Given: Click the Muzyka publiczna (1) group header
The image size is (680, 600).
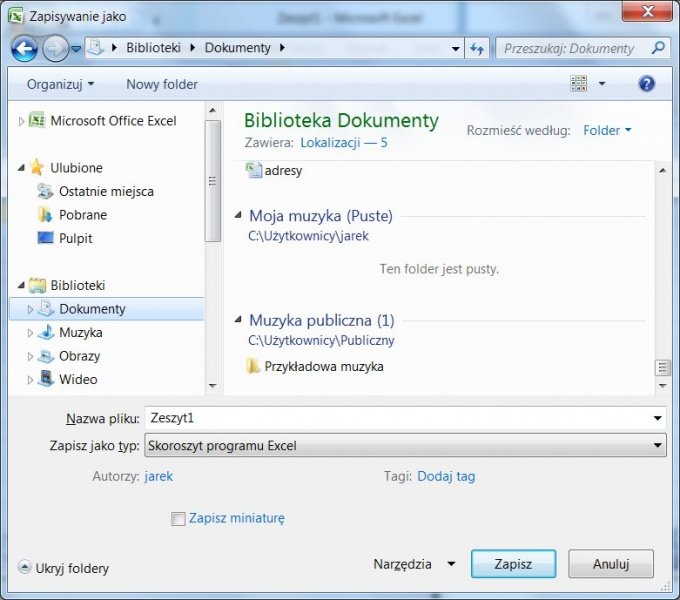Looking at the screenshot, I should 322,320.
